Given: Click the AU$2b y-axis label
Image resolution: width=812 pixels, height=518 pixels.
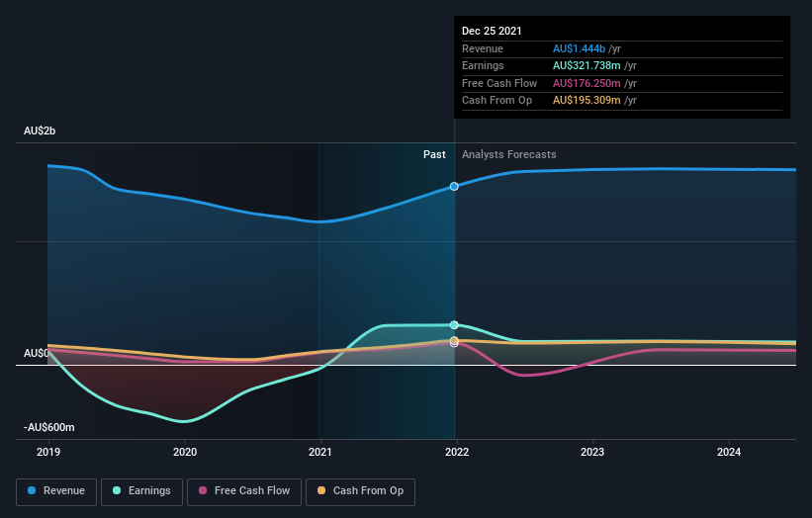Looking at the screenshot, I should point(40,130).
